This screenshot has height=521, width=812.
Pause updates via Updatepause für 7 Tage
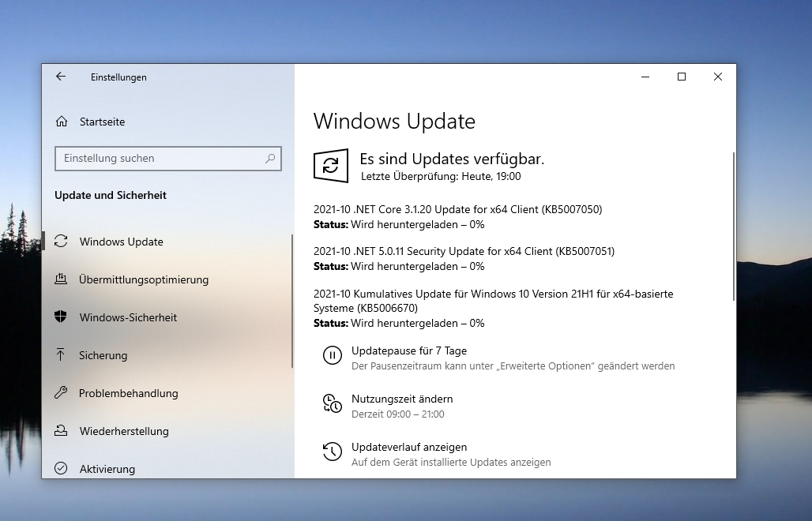coord(409,350)
